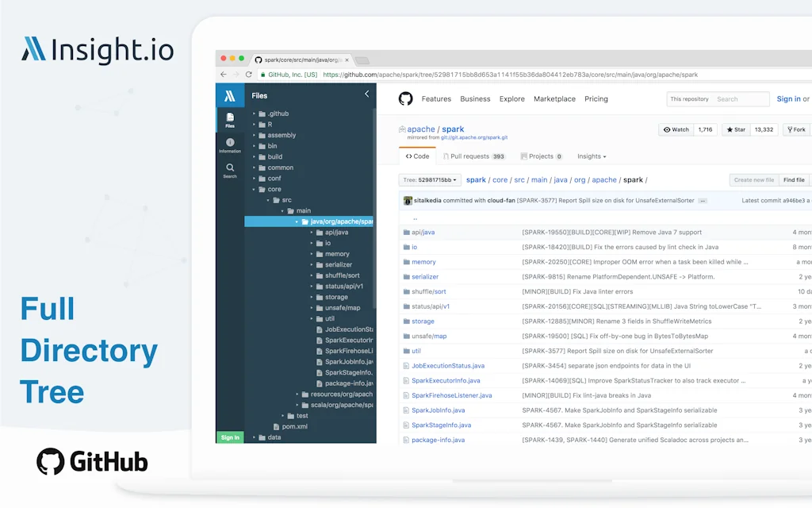
Task: Select the Search icon in the Insight.io sidebar
Action: pos(229,168)
